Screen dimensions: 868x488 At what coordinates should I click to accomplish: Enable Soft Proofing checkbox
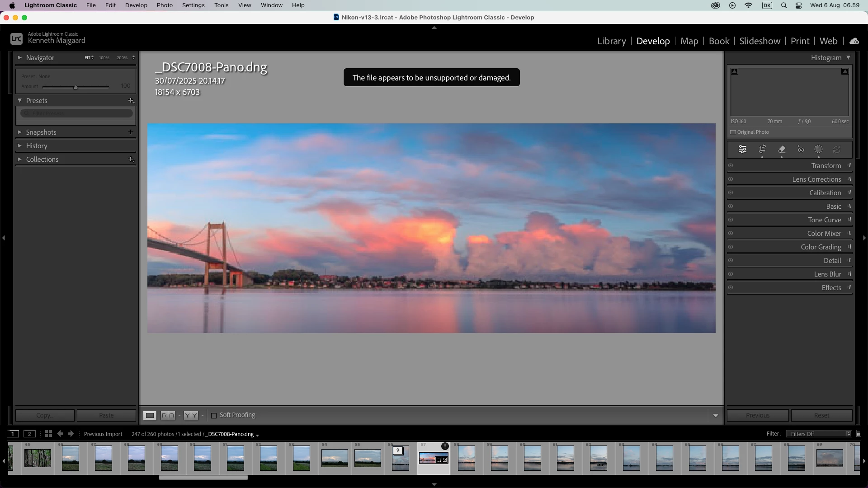(x=214, y=415)
